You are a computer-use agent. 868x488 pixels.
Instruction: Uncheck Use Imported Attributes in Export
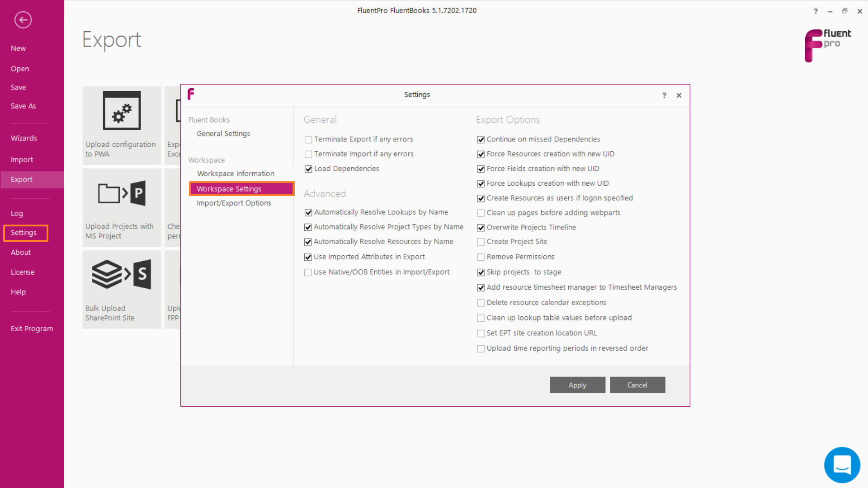point(308,257)
